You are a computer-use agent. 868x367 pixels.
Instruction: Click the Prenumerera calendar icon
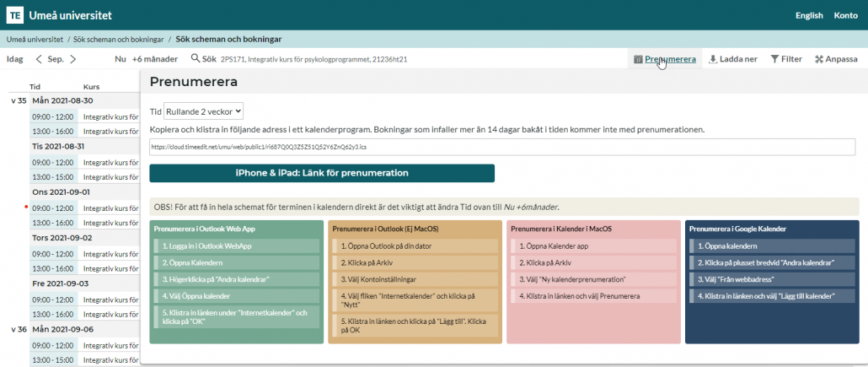(638, 59)
